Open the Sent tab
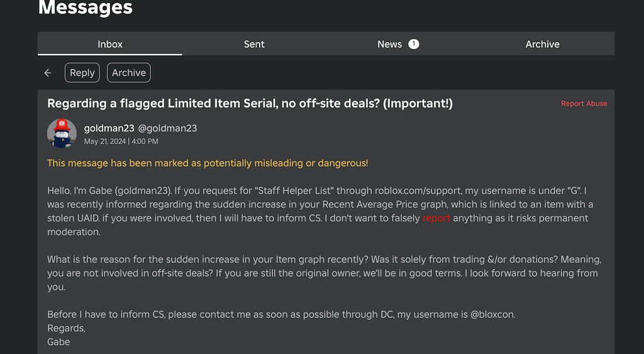 click(254, 44)
